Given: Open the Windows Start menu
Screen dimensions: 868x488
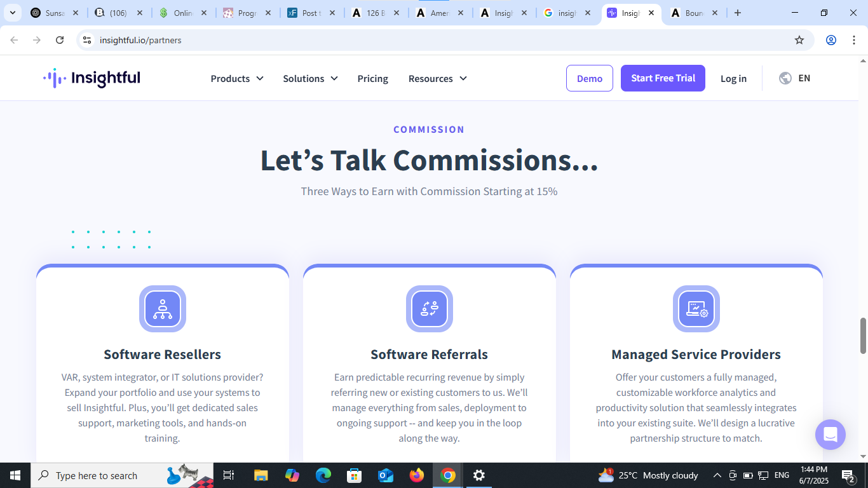Looking at the screenshot, I should [15, 475].
